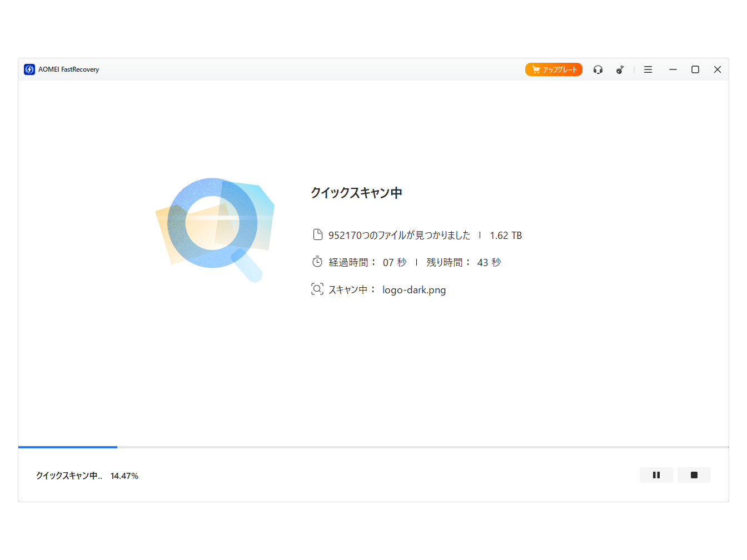Click the AOMEI FastRecovery logo icon
Image resolution: width=747 pixels, height=560 pixels.
click(29, 69)
